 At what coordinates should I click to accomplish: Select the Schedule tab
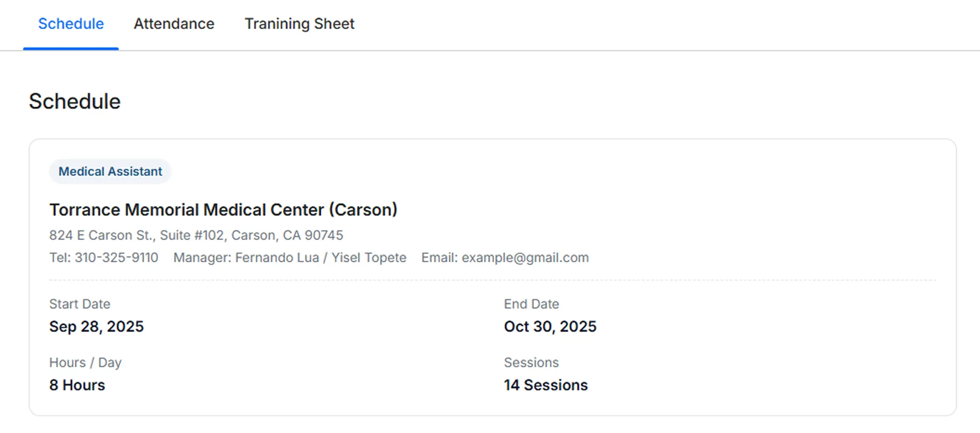point(71,24)
